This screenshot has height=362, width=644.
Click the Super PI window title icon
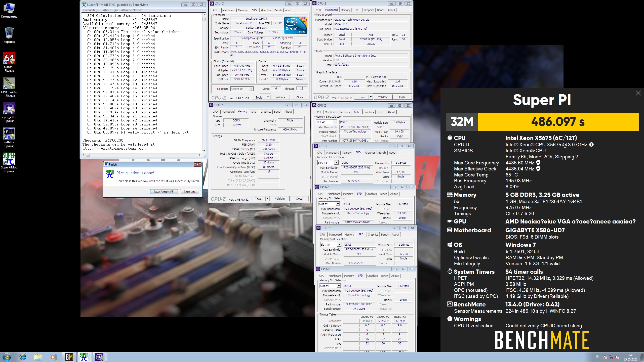coord(84,5)
